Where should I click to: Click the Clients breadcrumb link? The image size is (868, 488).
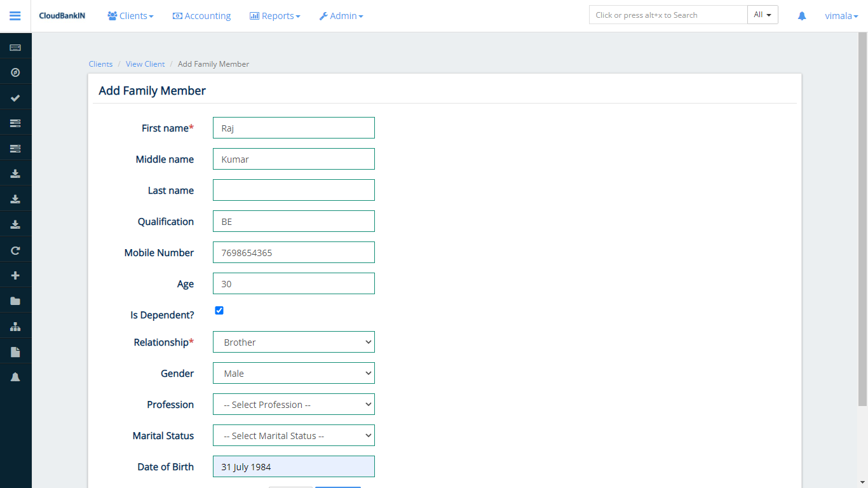click(x=100, y=64)
